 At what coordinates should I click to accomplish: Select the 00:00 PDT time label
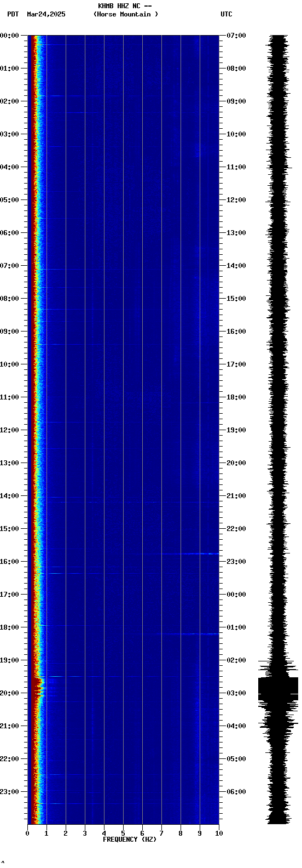(10, 36)
